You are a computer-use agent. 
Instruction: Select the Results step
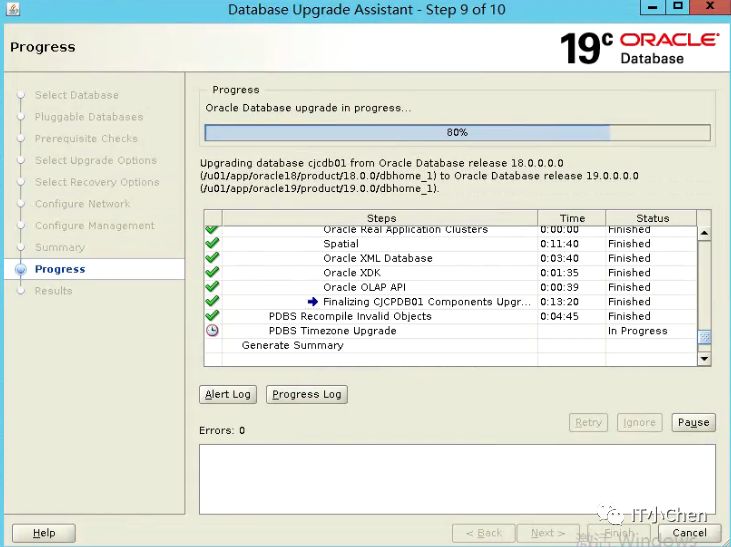[53, 291]
